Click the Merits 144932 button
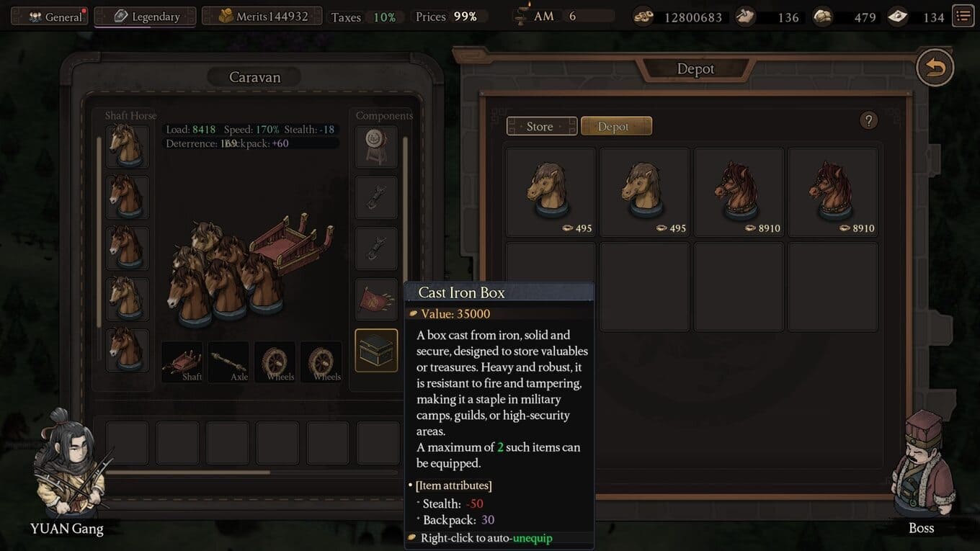This screenshot has width=980, height=551. [263, 16]
